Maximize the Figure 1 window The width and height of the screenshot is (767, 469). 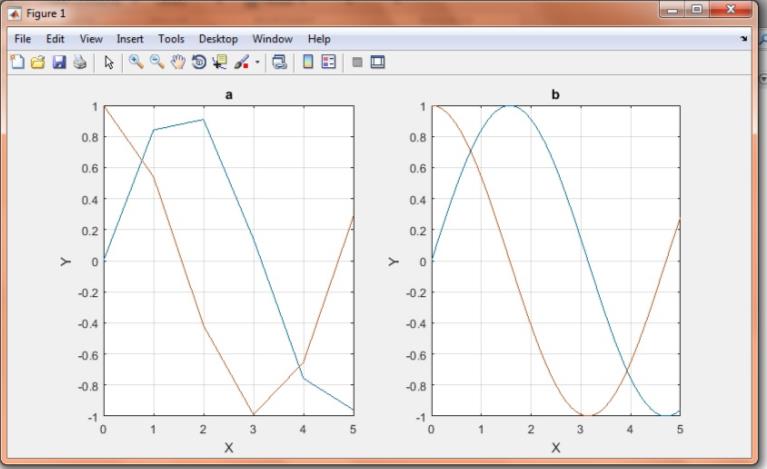coord(697,10)
